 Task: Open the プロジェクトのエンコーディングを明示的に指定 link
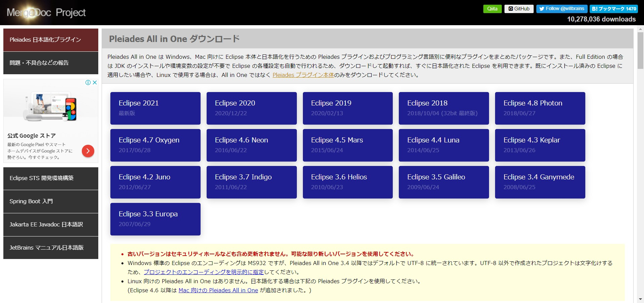(204, 272)
